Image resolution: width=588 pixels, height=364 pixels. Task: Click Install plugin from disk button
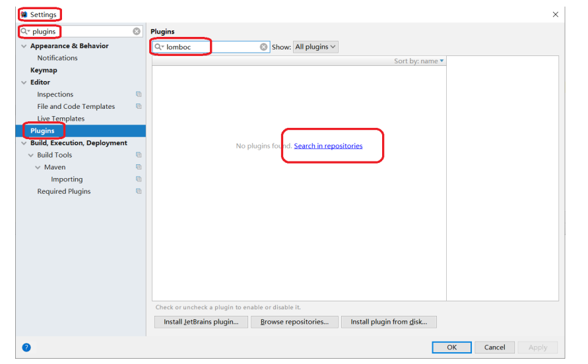point(389,322)
